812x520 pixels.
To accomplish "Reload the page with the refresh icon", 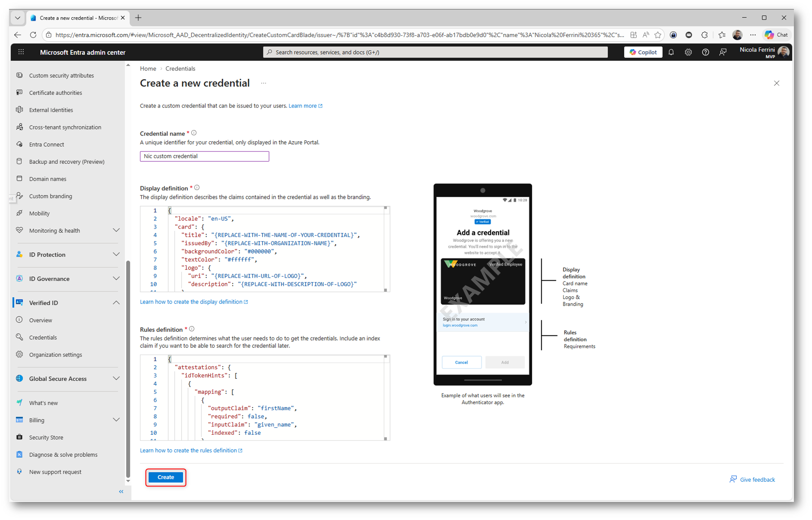I will (x=33, y=35).
